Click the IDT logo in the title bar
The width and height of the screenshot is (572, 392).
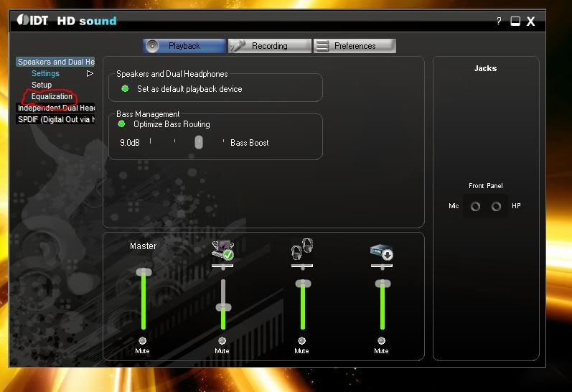coord(32,20)
